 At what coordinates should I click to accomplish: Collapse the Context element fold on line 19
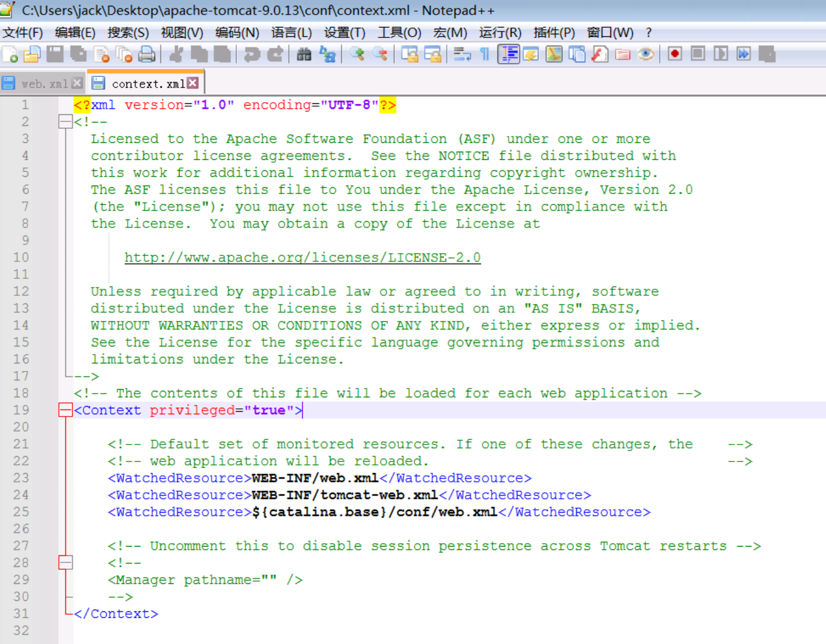click(65, 410)
